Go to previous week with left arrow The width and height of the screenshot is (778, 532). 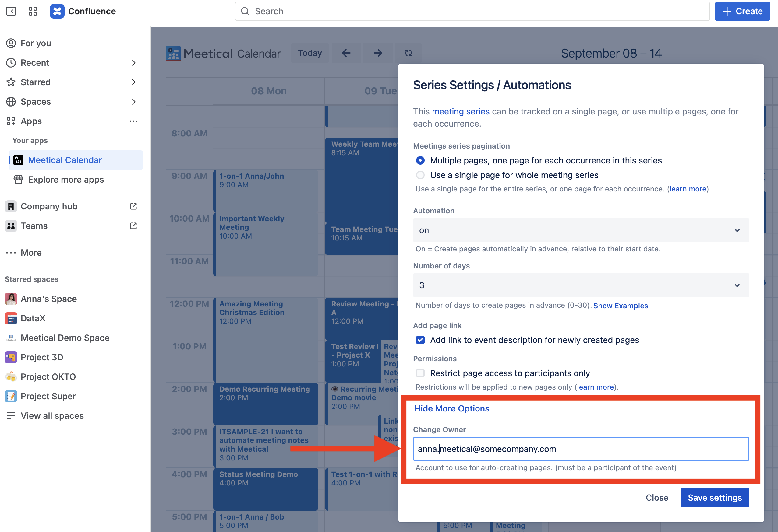[346, 53]
